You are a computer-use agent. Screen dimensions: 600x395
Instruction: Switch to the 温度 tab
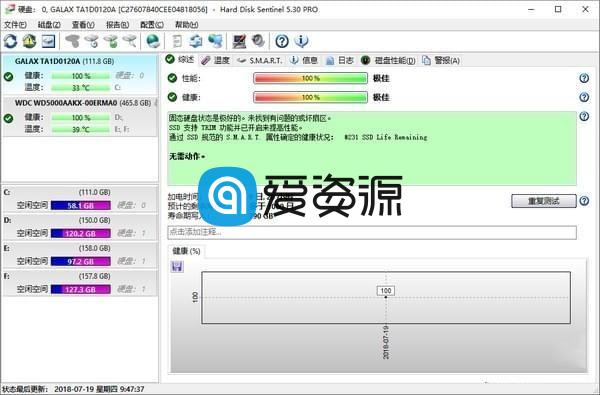215,60
